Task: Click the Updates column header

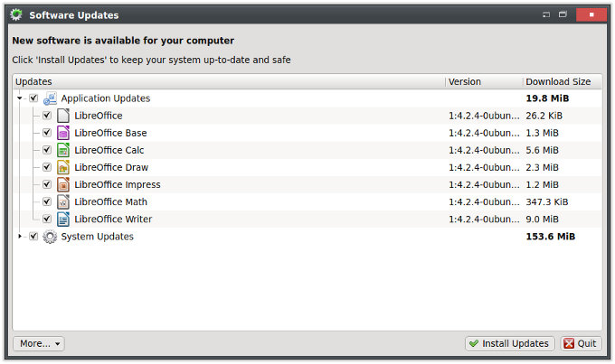Action: pos(226,81)
